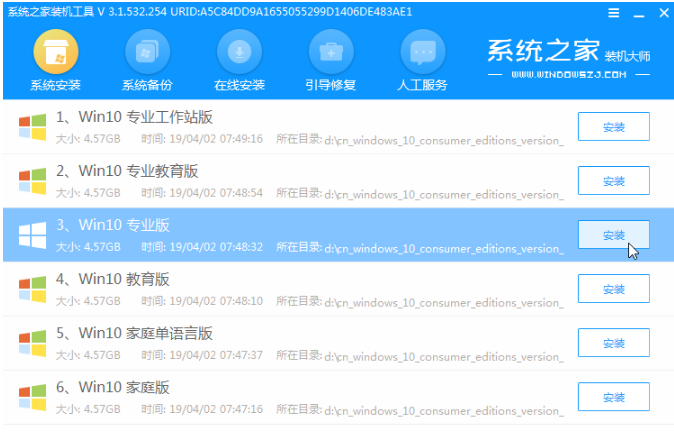Click the title bar version text V 3.1.532.254

click(132, 12)
